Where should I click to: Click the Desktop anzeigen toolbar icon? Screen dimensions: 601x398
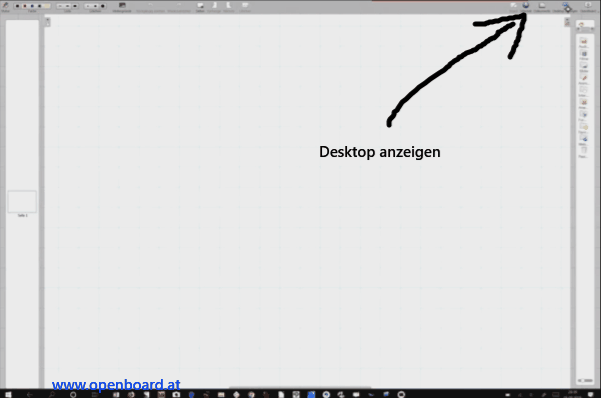click(565, 5)
